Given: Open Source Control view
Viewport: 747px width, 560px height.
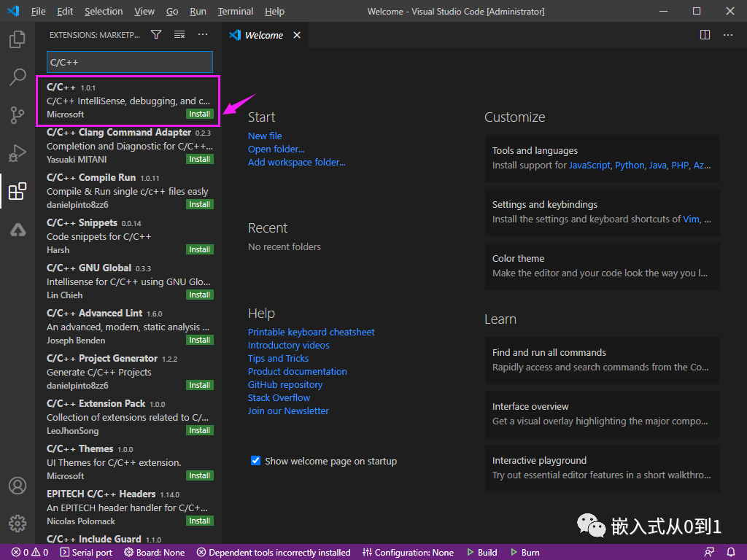Looking at the screenshot, I should [18, 114].
